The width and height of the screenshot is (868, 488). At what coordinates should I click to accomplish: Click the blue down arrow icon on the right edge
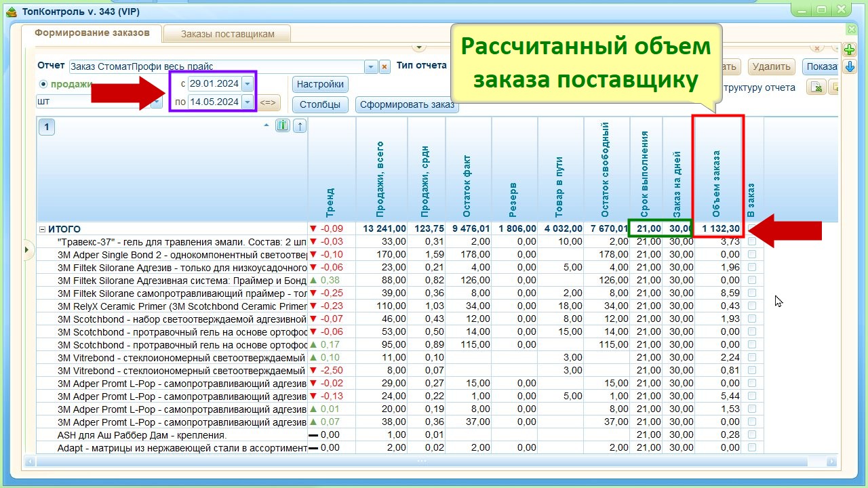(849, 66)
